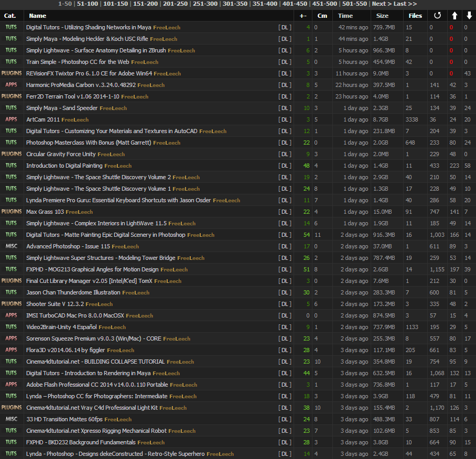This screenshot has width=476, height=459.
Task: Sort table by Files column header
Action: [x=415, y=16]
